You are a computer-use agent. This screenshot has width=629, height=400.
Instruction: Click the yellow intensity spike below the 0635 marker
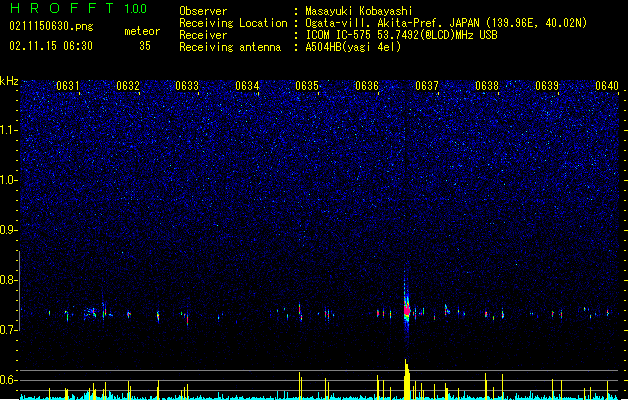(300, 386)
